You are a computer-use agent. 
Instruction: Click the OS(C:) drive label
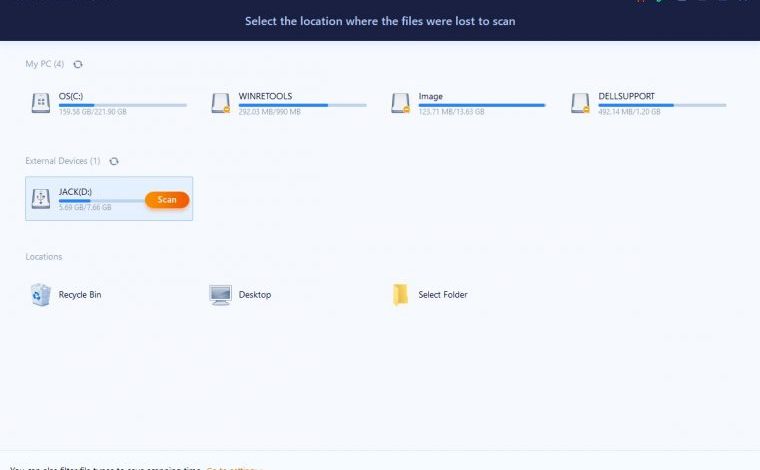coord(71,96)
